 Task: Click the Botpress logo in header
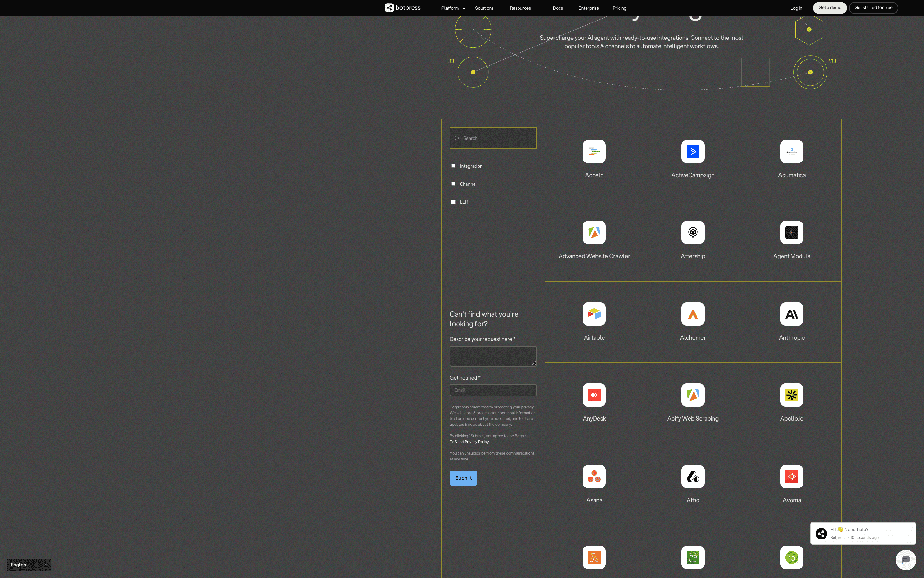click(402, 8)
